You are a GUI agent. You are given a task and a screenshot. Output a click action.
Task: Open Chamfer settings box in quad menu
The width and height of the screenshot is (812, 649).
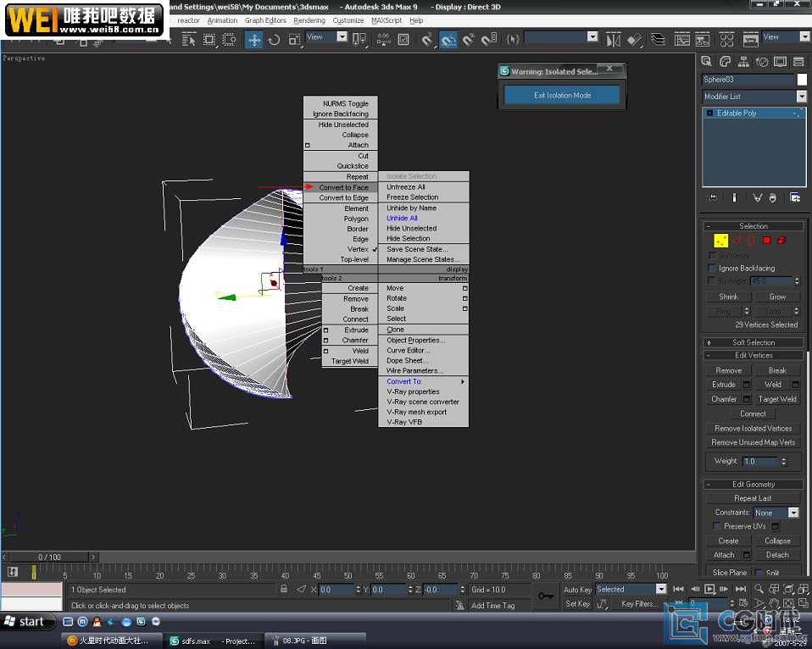(x=325, y=341)
